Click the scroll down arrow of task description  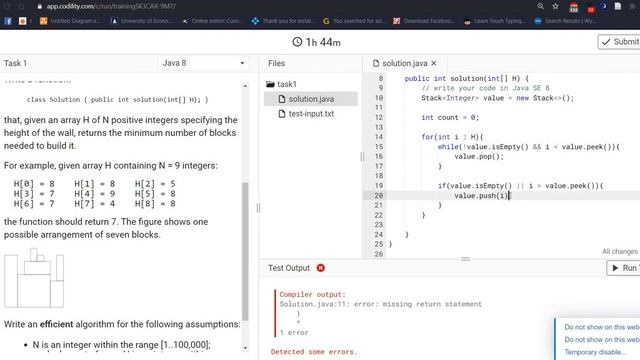click(245, 348)
